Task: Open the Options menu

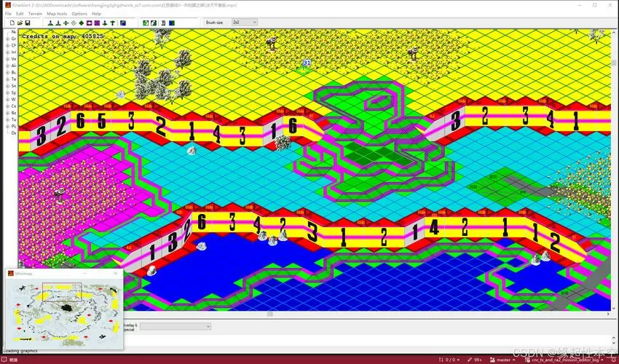Action: 79,14
